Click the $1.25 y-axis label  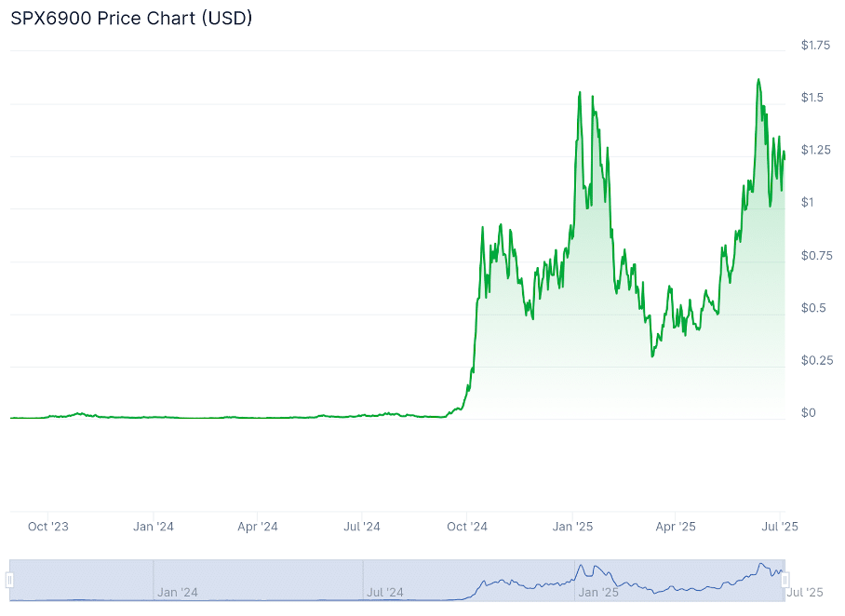click(815, 150)
